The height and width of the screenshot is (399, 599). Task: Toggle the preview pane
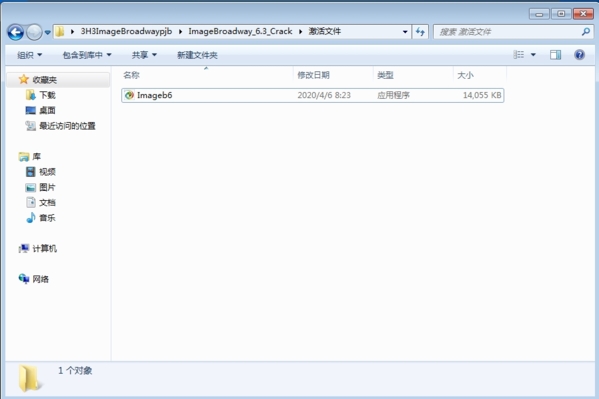(x=555, y=55)
